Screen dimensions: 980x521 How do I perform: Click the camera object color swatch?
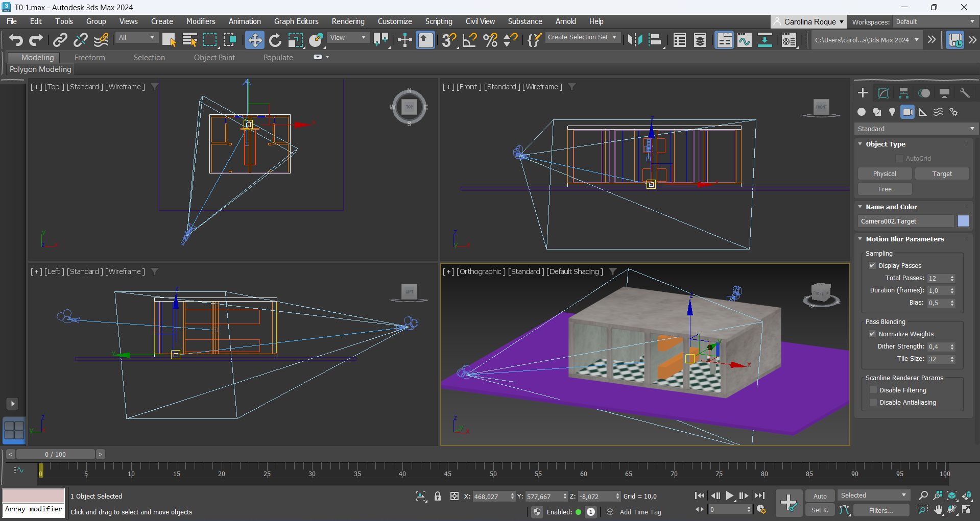click(963, 221)
